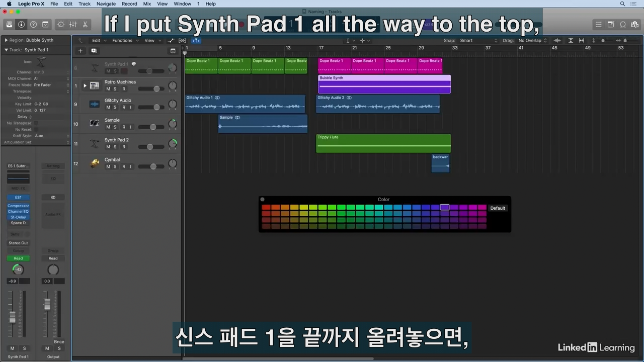This screenshot has height=362, width=644.
Task: Open the Mix menu
Action: pyautogui.click(x=147, y=4)
